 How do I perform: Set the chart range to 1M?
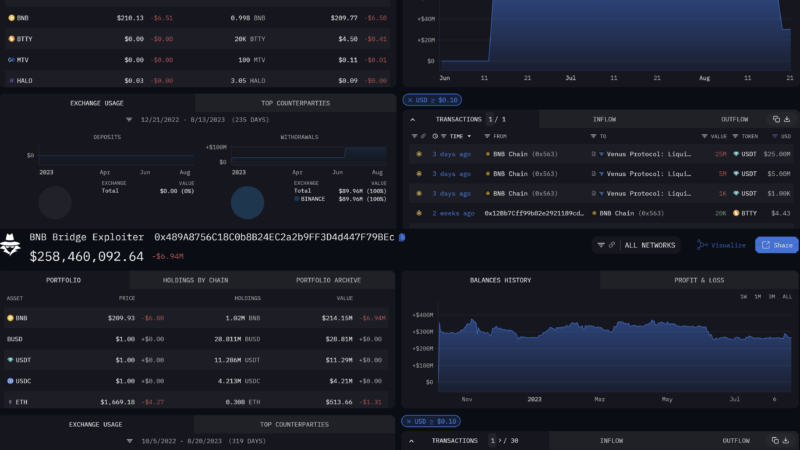(x=758, y=297)
